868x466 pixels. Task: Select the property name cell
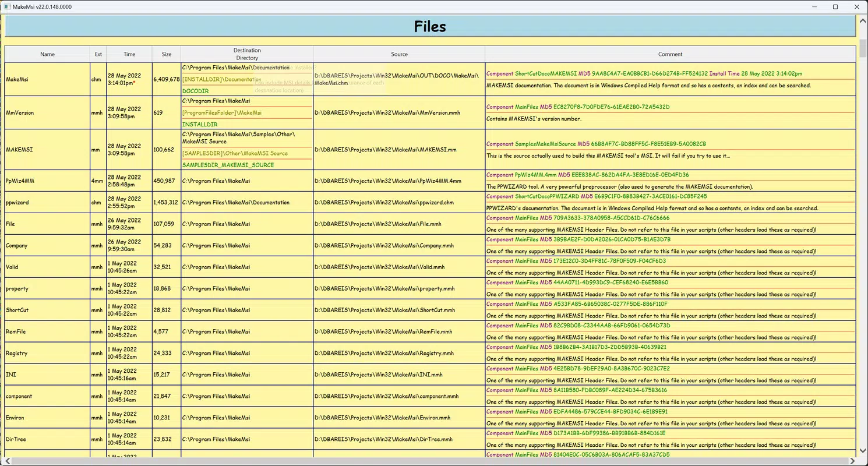(x=47, y=288)
